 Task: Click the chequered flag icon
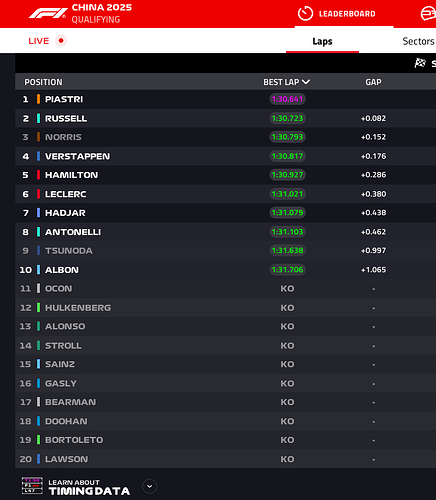click(x=420, y=63)
